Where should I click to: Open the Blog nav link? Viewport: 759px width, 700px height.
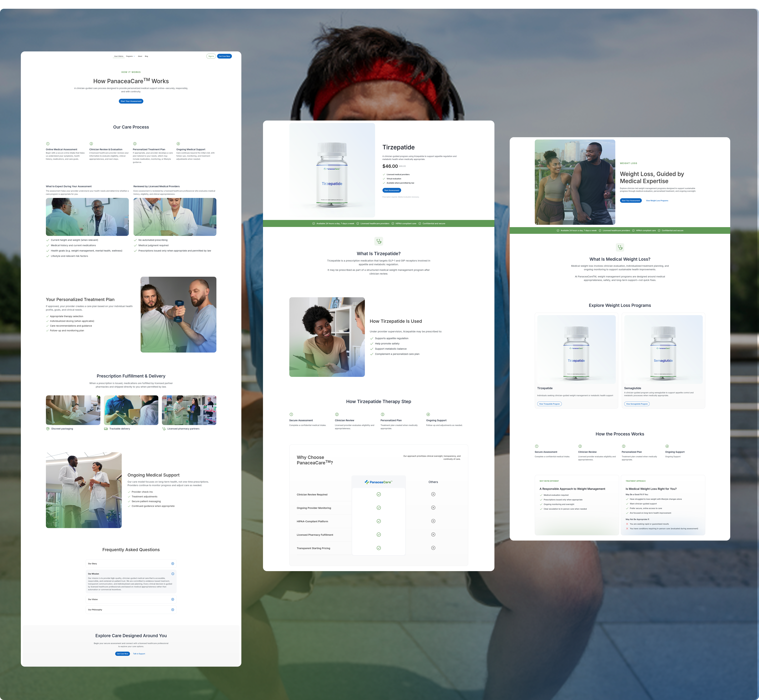pos(146,56)
